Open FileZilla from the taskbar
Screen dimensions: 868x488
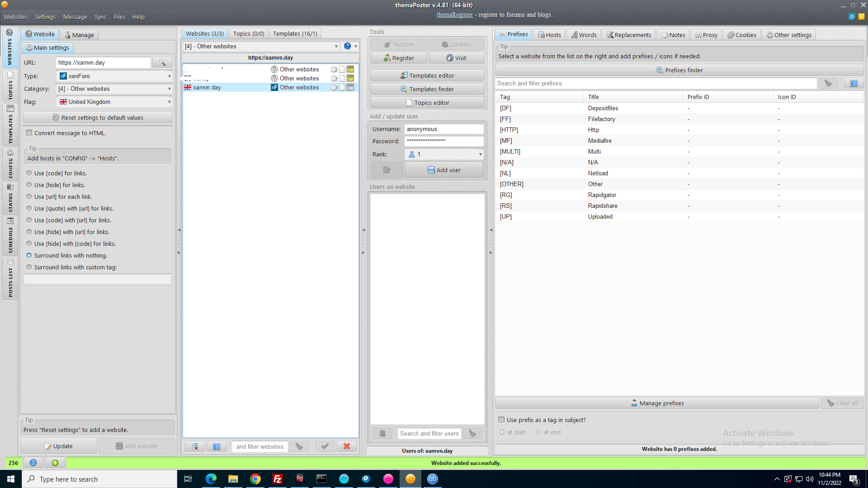[x=278, y=479]
